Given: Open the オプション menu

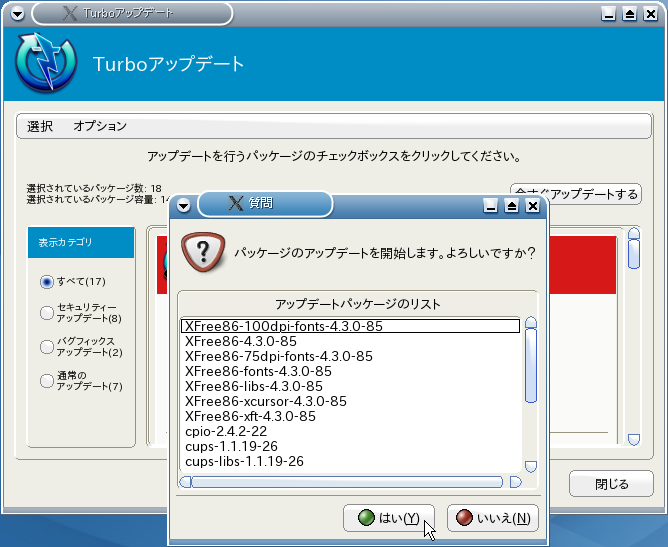Looking at the screenshot, I should click(x=100, y=126).
